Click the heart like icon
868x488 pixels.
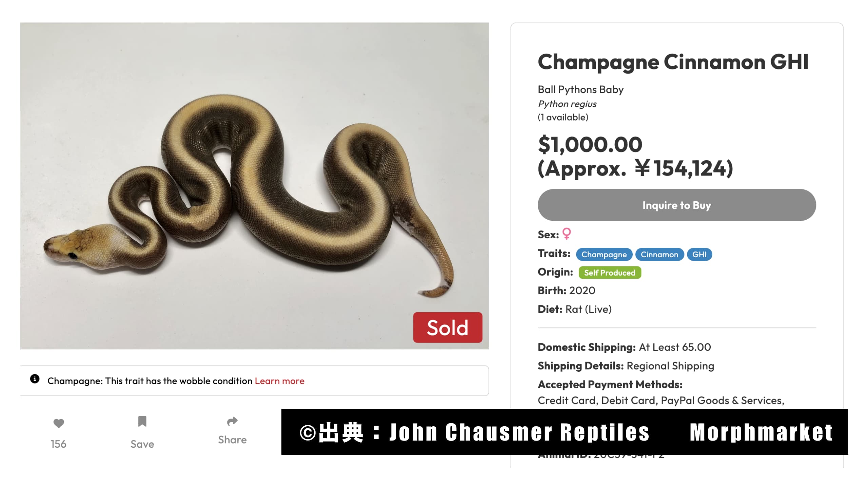point(59,423)
